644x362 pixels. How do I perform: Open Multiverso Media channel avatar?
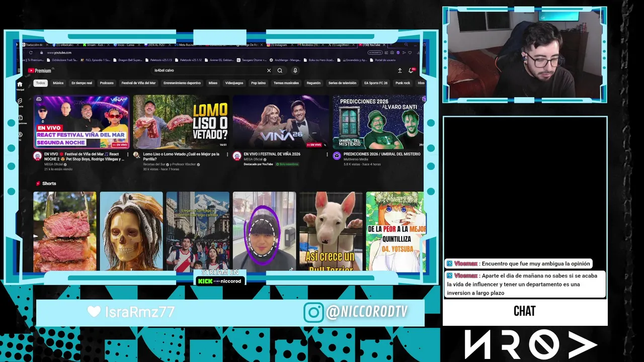tap(337, 156)
